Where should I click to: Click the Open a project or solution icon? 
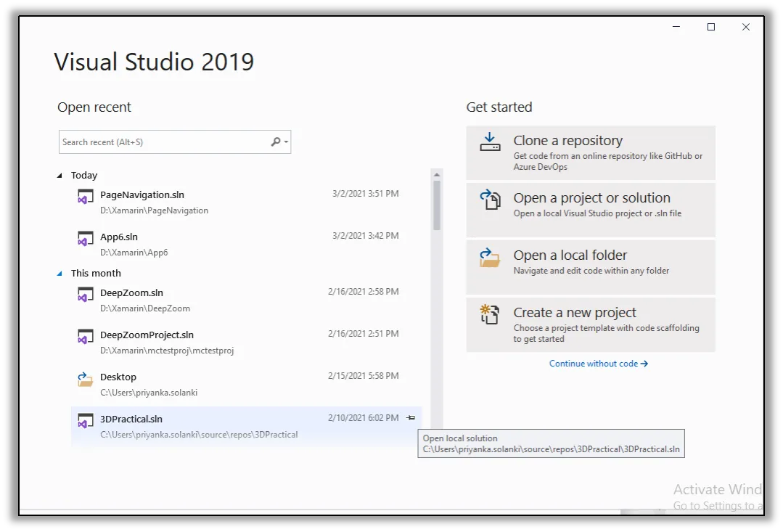click(490, 200)
